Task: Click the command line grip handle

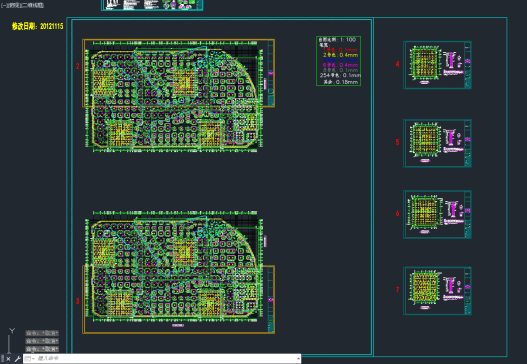Action: pos(2,359)
